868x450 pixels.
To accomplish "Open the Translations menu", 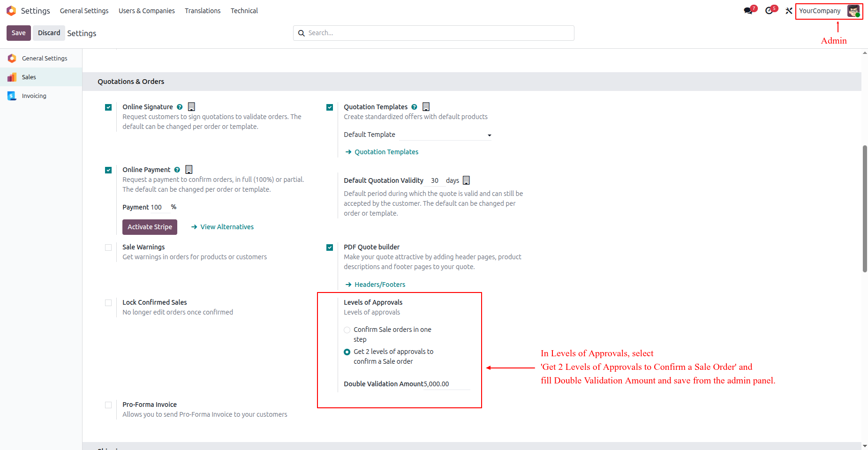I will pyautogui.click(x=203, y=11).
